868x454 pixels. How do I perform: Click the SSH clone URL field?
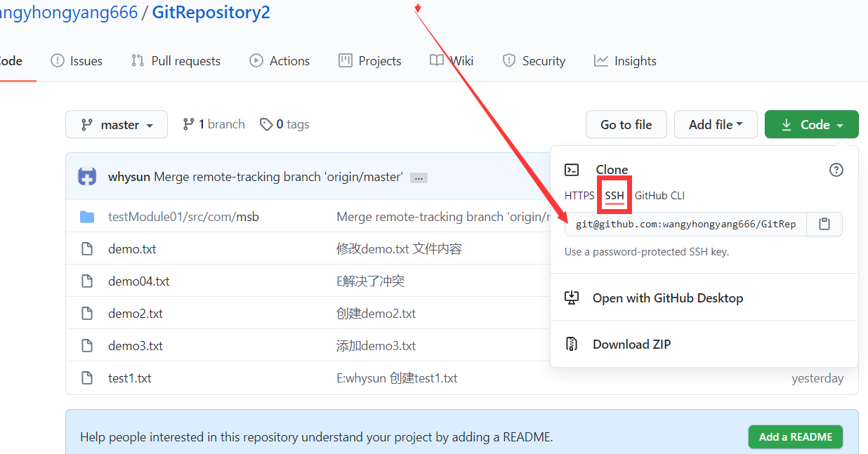pos(685,225)
